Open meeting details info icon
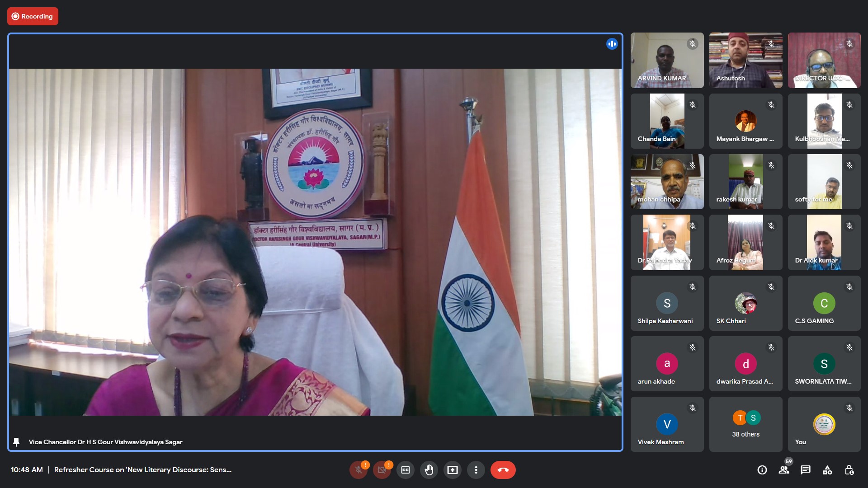Viewport: 868px width, 488px height. pyautogui.click(x=762, y=470)
